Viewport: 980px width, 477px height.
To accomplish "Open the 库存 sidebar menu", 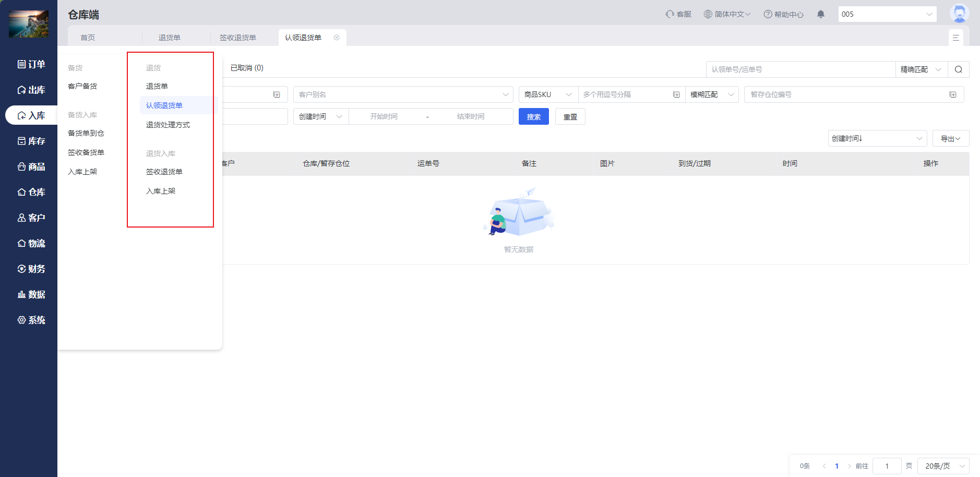I will (31, 141).
